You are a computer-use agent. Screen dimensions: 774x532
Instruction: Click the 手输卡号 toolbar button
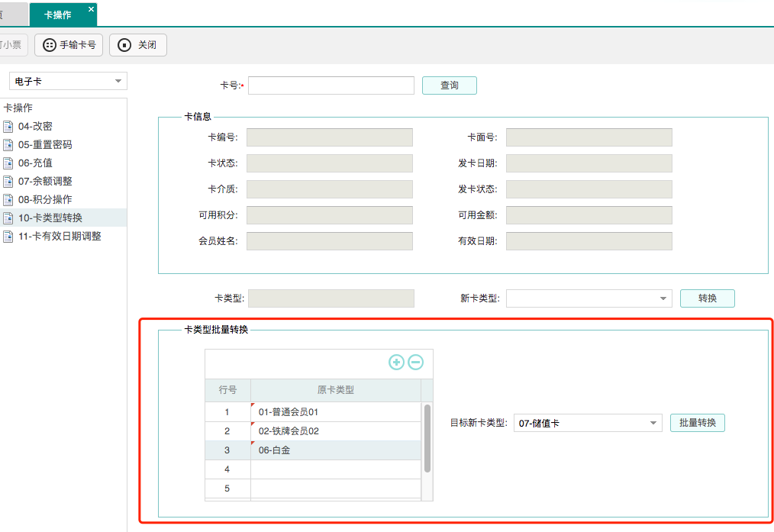[69, 45]
